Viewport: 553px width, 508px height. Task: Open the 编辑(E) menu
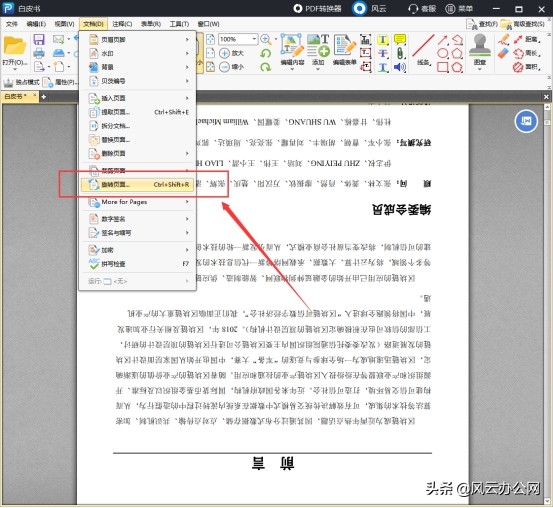click(x=36, y=24)
